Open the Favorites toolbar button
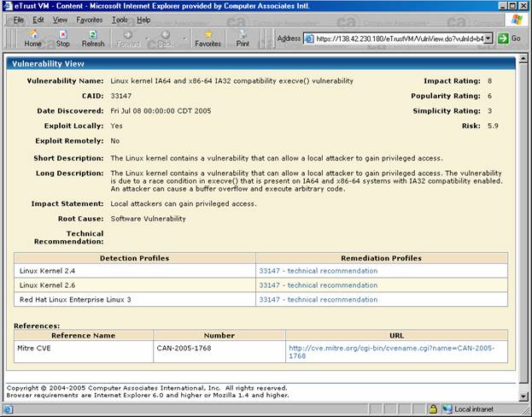 pyautogui.click(x=208, y=38)
